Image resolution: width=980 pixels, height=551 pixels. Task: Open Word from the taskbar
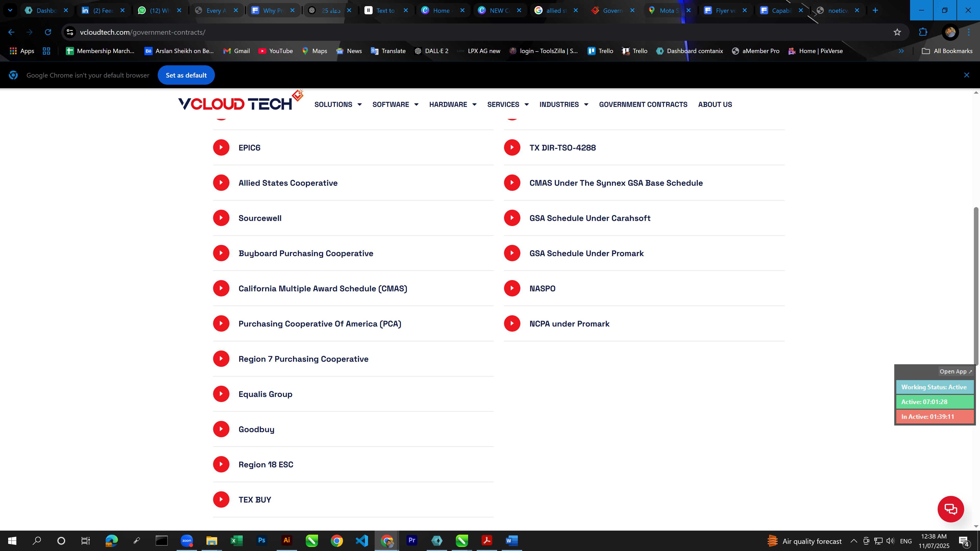pos(512,540)
